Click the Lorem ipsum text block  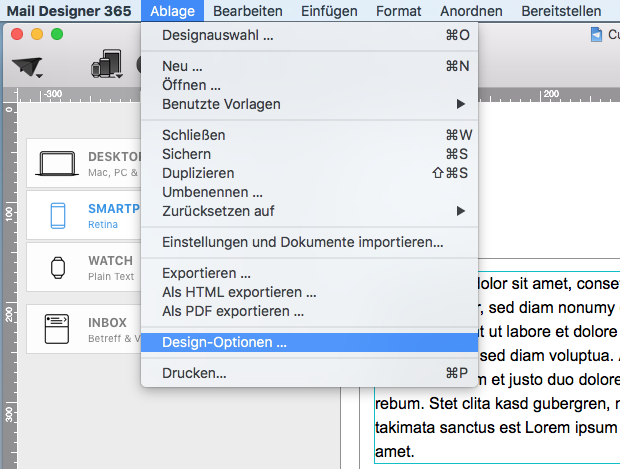(x=497, y=367)
